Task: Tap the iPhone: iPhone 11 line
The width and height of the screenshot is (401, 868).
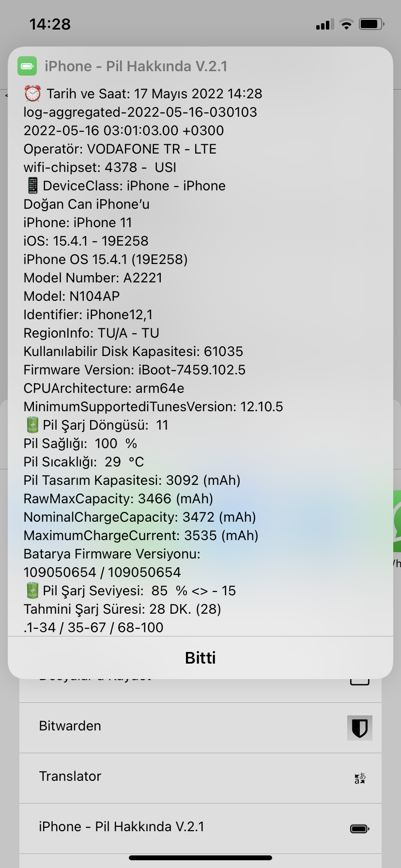Action: click(78, 222)
